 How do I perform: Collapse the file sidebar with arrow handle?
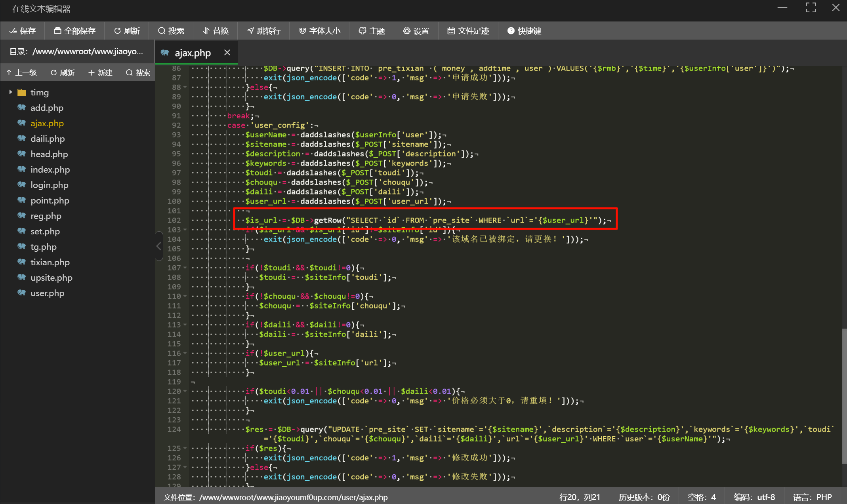pos(158,246)
